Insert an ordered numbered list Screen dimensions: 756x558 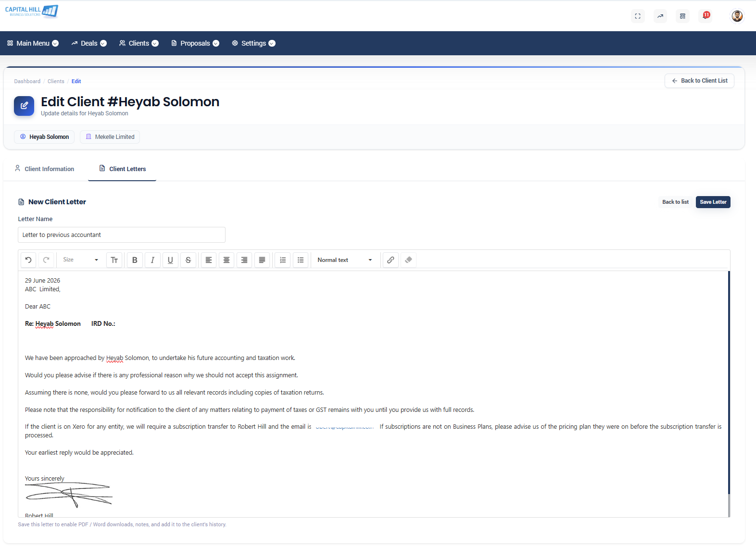click(283, 260)
